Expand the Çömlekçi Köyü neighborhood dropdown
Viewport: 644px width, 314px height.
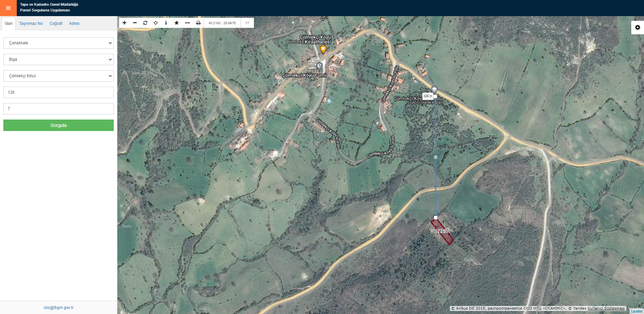click(x=58, y=76)
